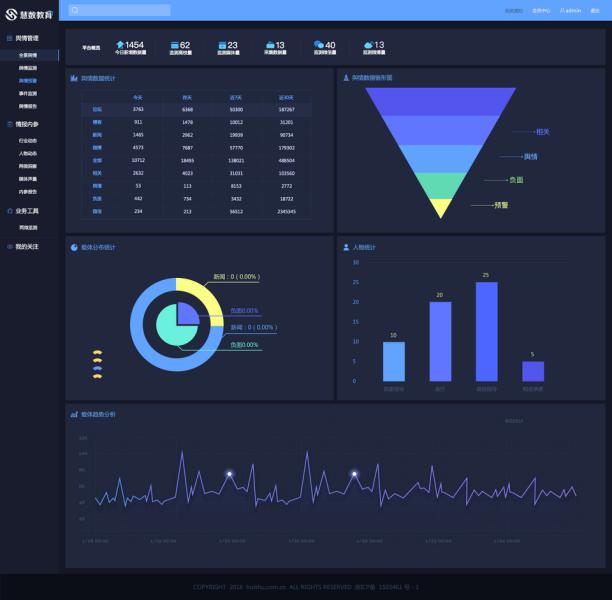Toggle the first legend item beside the donut chart
This screenshot has height=600, width=612.
tap(97, 353)
